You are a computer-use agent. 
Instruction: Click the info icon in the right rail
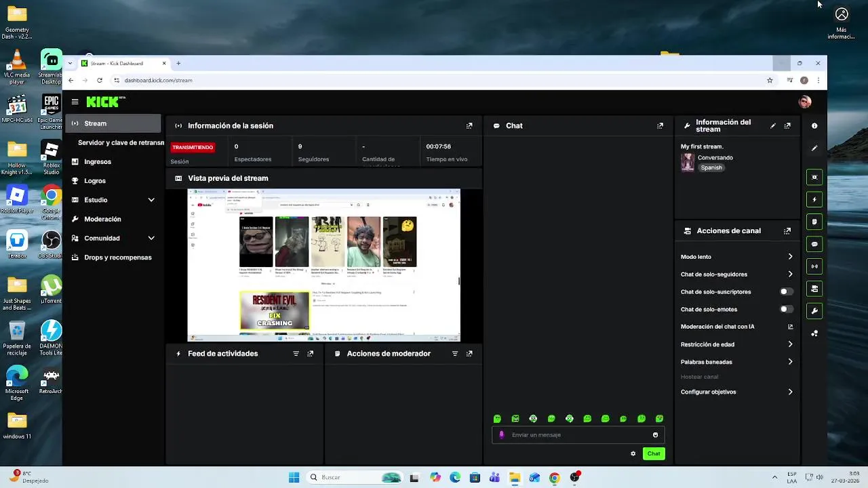click(814, 125)
